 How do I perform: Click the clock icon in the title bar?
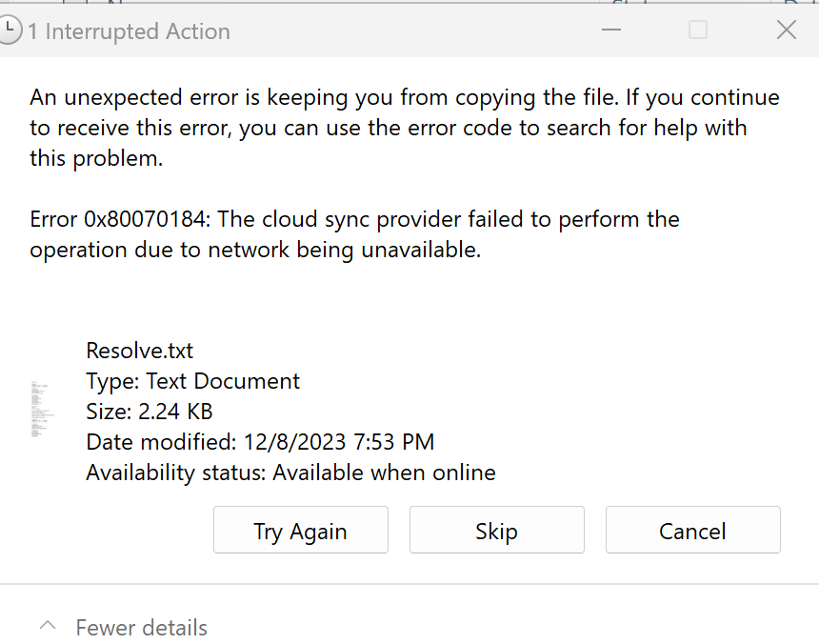click(9, 31)
